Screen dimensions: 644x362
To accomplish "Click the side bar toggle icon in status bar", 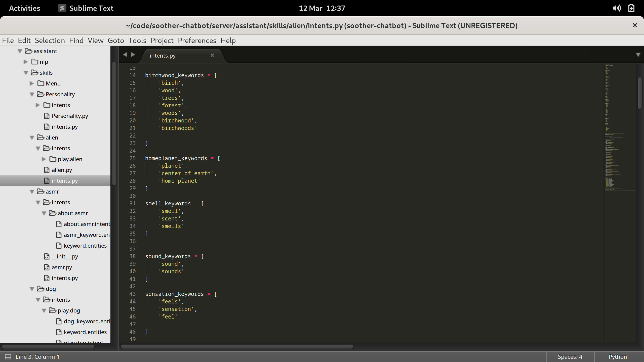I will pos(8,357).
